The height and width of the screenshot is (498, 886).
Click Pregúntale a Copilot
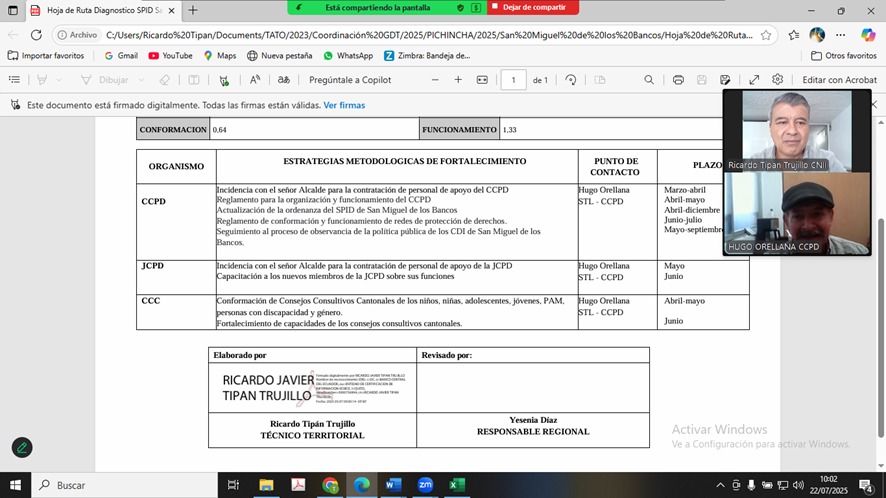[x=350, y=80]
